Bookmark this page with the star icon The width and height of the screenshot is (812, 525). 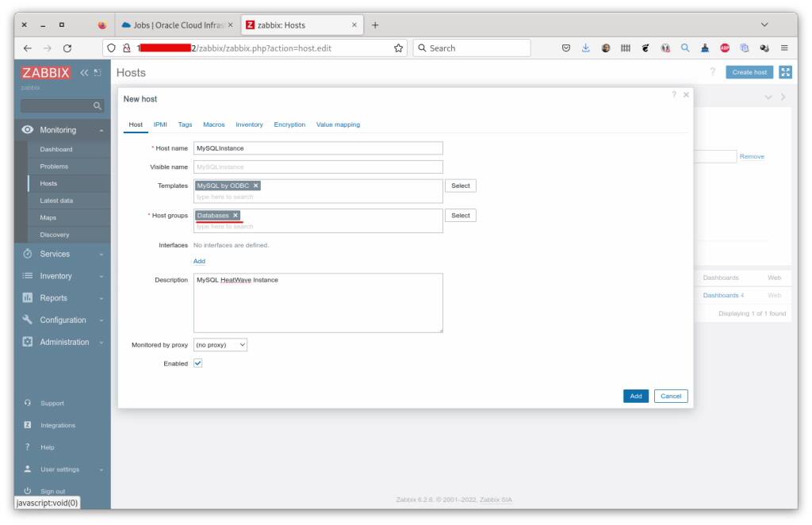(x=398, y=48)
